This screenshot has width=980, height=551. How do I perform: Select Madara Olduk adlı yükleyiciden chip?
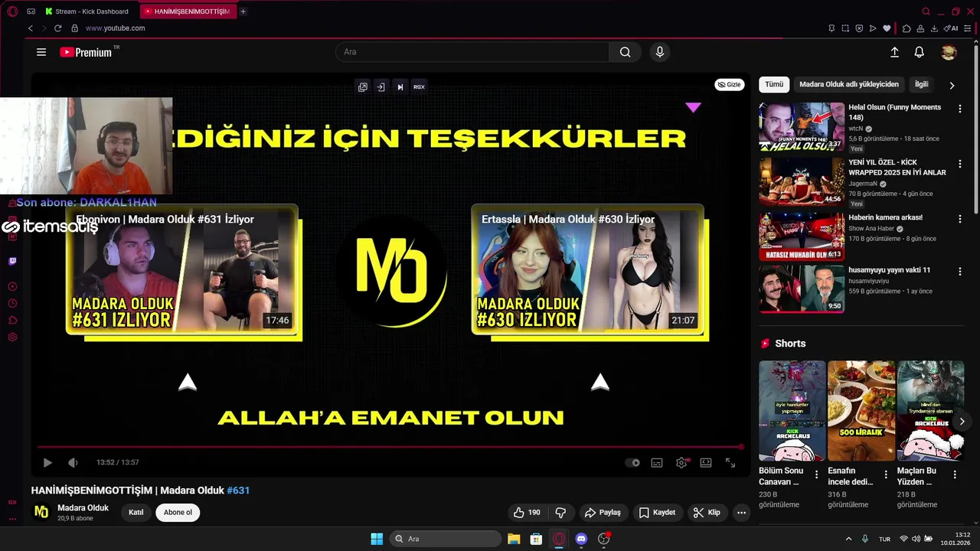[x=849, y=85]
